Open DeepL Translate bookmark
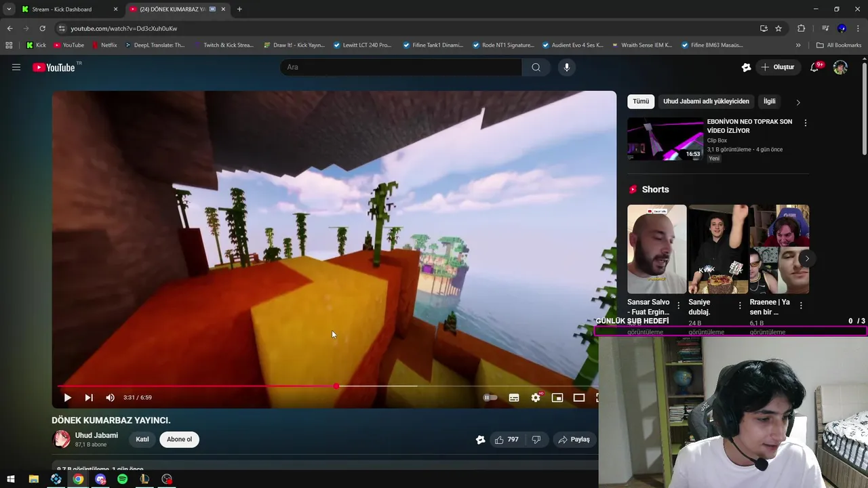868x488 pixels. [x=154, y=45]
